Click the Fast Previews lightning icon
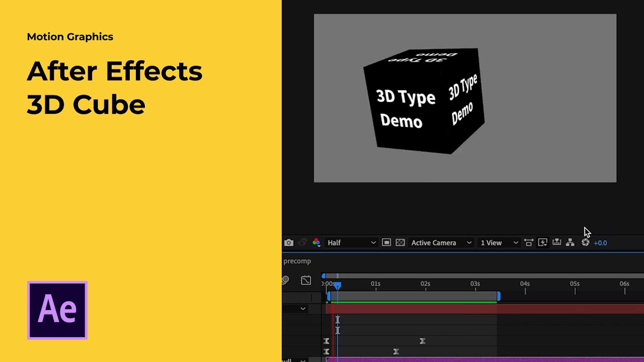 542,243
